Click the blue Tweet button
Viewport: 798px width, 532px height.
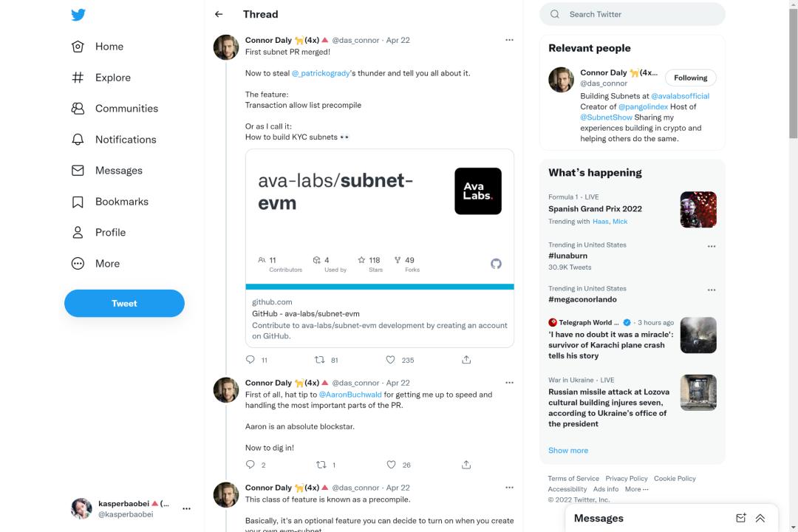[x=124, y=304]
